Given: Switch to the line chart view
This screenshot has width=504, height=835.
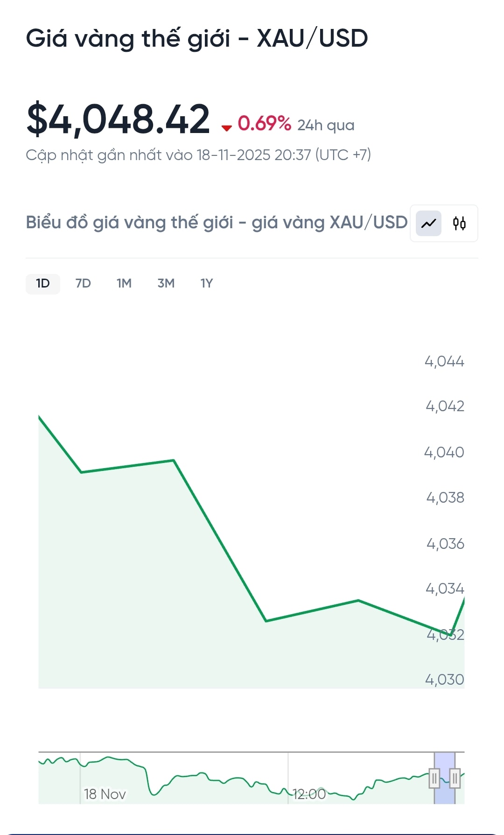Looking at the screenshot, I should [x=428, y=223].
